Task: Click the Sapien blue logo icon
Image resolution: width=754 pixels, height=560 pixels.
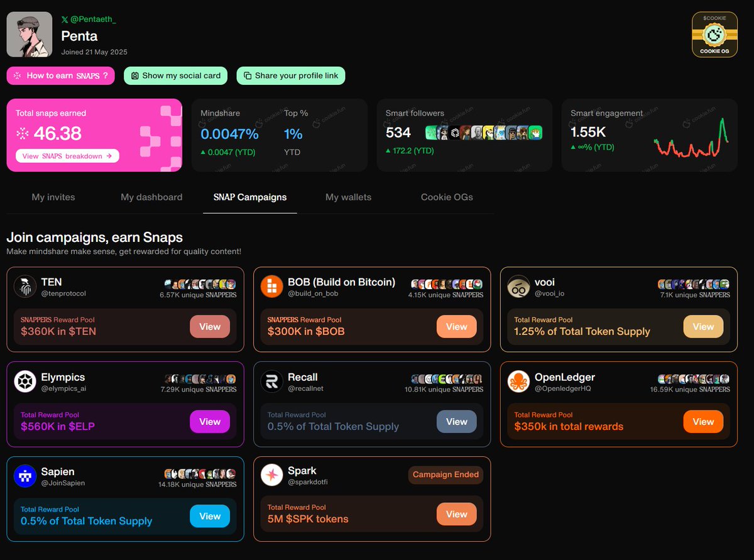Action: (x=25, y=476)
